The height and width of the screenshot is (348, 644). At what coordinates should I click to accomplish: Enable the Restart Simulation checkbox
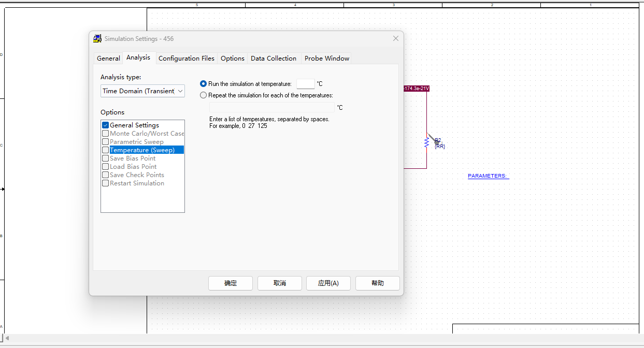click(105, 183)
